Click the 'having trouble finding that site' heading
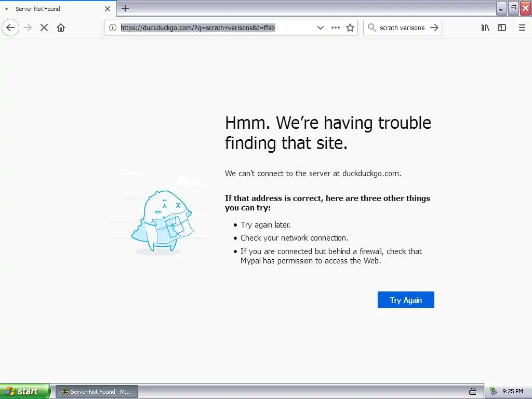This screenshot has height=399, width=532. [x=328, y=132]
